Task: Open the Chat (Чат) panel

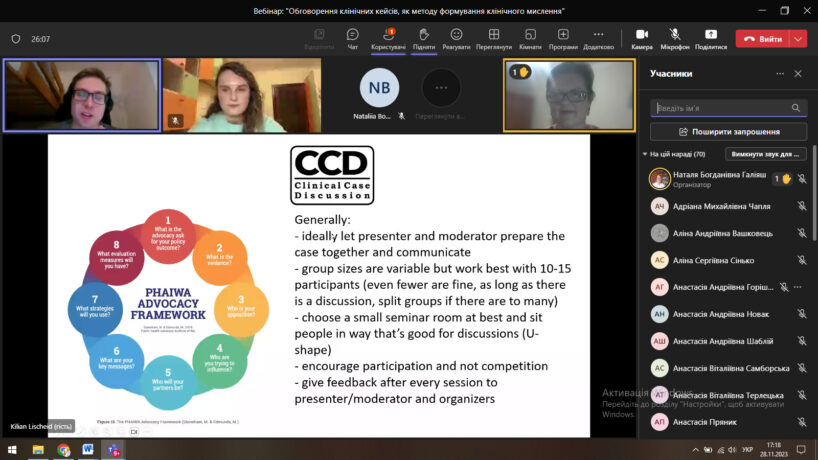Action: (x=352, y=38)
